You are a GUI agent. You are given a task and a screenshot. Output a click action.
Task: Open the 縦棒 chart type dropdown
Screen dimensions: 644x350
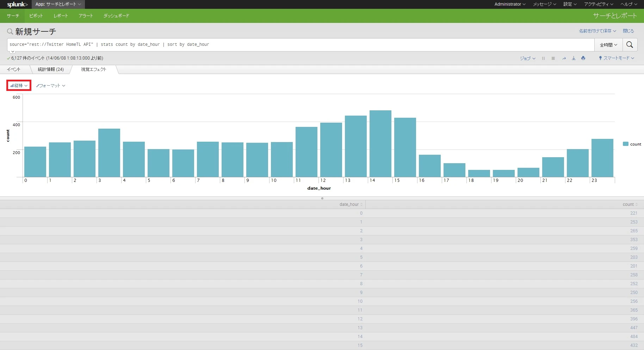pos(19,86)
